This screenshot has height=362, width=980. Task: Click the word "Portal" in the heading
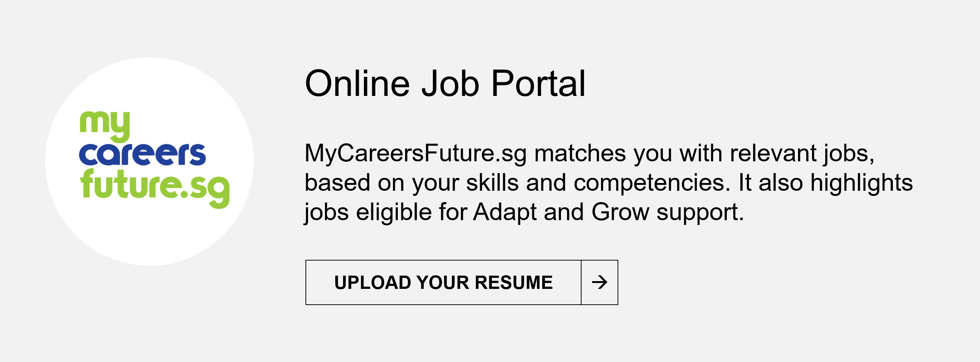538,84
